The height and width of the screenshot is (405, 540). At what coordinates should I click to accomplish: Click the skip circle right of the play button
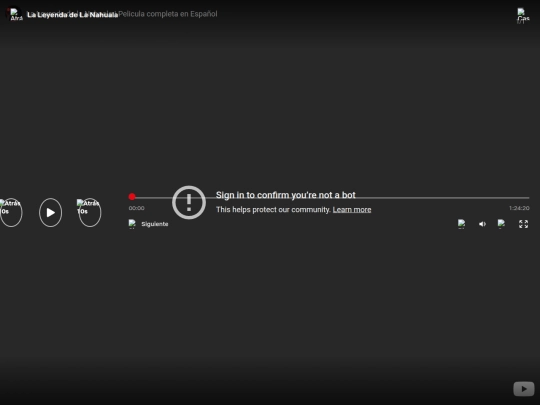[90, 212]
